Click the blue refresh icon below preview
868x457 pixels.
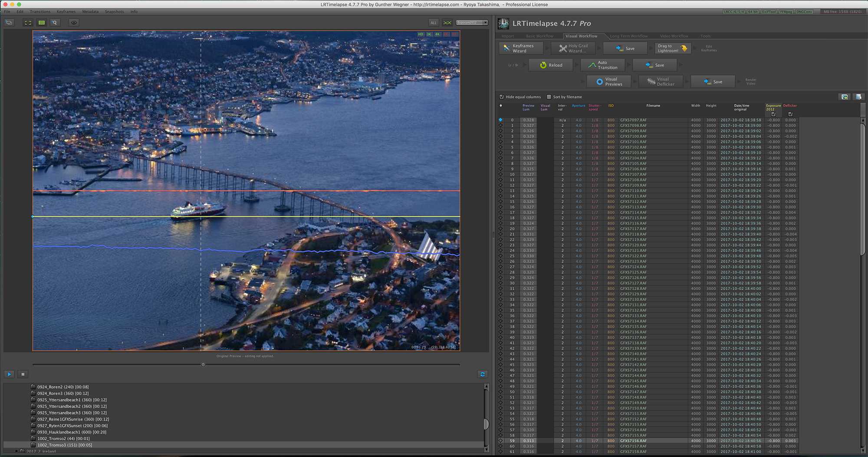(x=482, y=374)
